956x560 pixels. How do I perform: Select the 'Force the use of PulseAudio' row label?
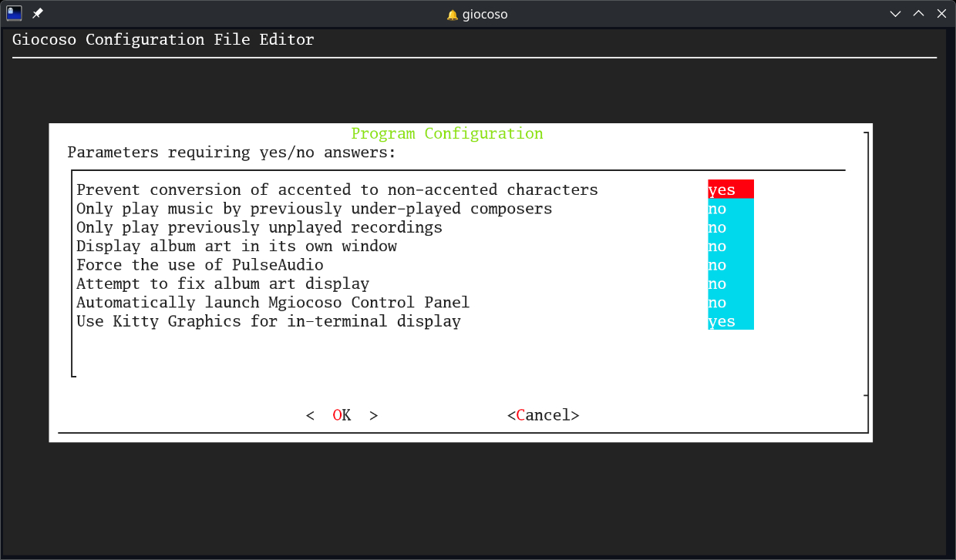pyautogui.click(x=199, y=264)
